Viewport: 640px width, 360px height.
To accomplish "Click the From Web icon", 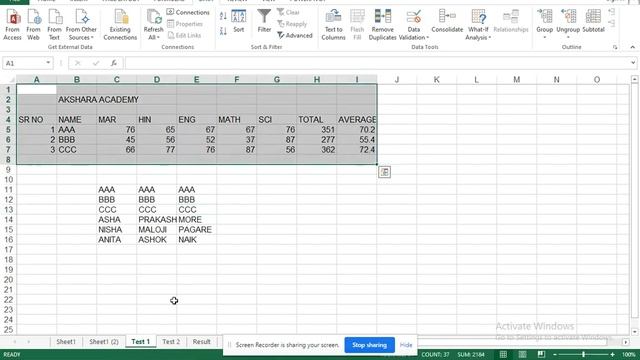I will pos(33,25).
